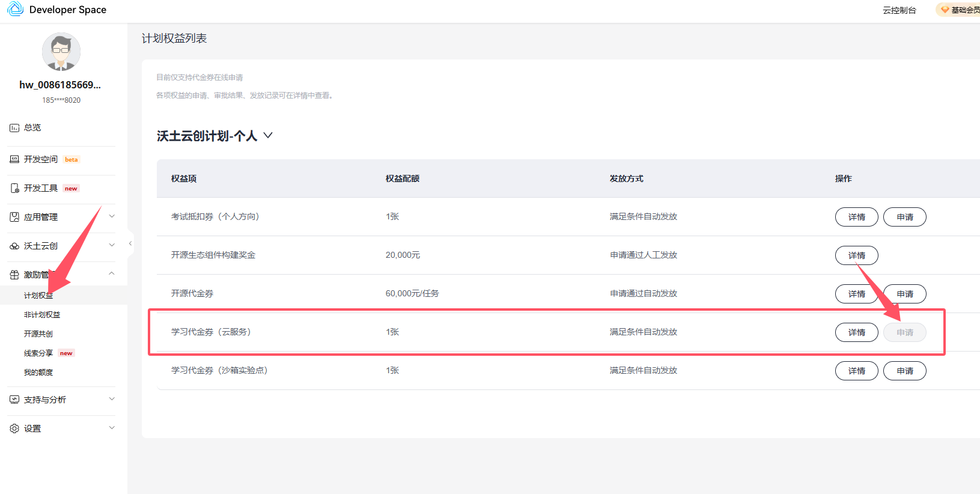980x494 pixels.
Task: Click the masked phone number 185****8020
Action: click(61, 100)
